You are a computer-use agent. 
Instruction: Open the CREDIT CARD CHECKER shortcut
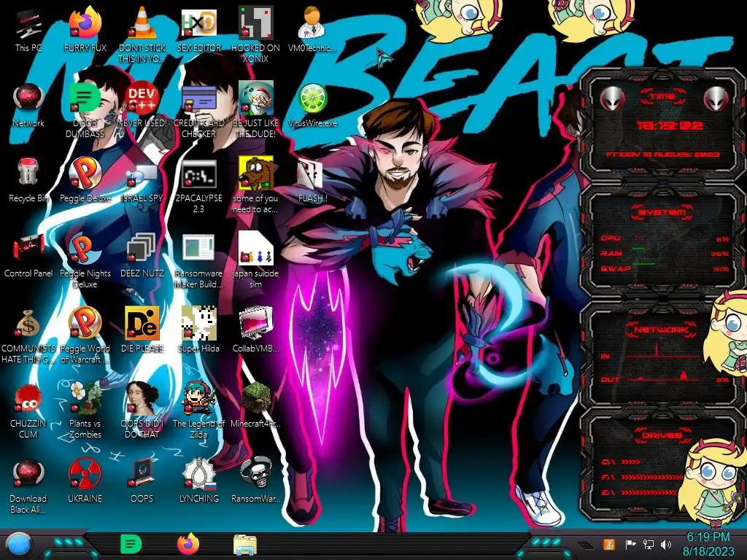point(198,111)
